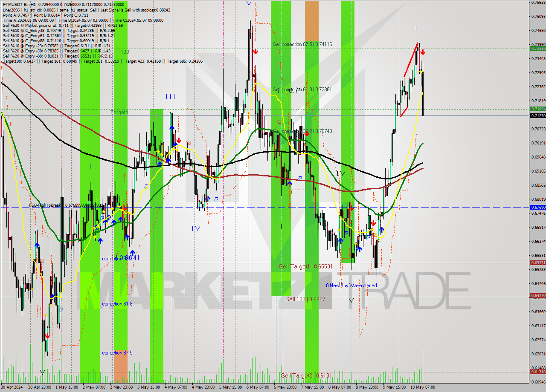Click the 0.63117 price axis label
Image resolution: width=546 pixels, height=392 pixels.
pos(538,326)
